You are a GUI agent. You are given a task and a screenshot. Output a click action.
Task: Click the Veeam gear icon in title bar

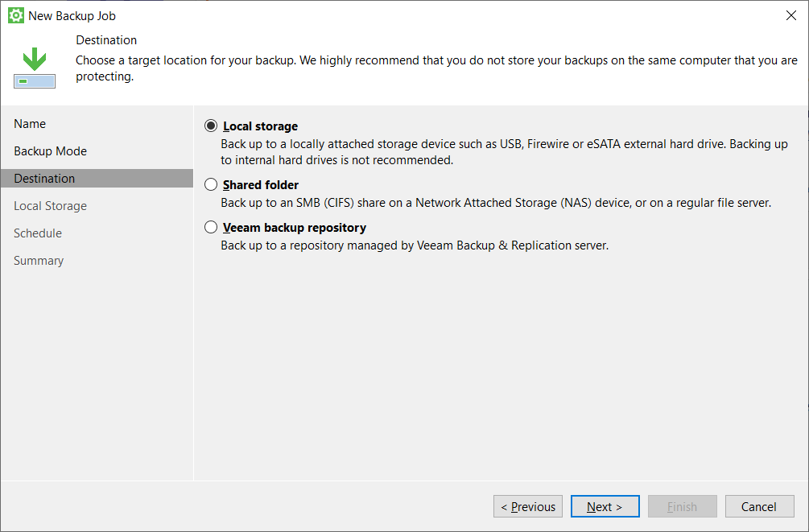coord(15,15)
